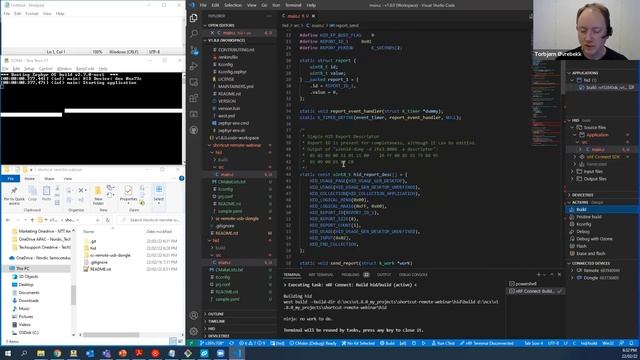The image size is (640, 360).
Task: Open Terminal menu in VS Code
Action: pyautogui.click(x=293, y=5)
